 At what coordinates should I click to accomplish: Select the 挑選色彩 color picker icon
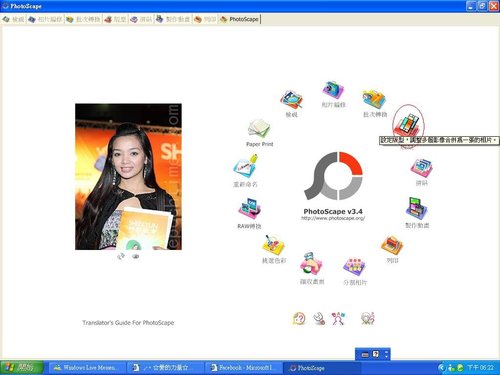pyautogui.click(x=273, y=245)
